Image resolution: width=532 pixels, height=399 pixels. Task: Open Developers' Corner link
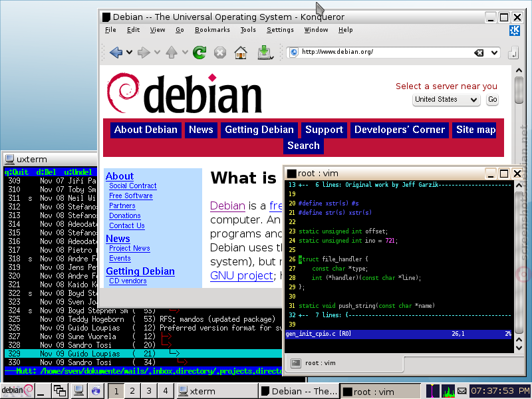400,130
